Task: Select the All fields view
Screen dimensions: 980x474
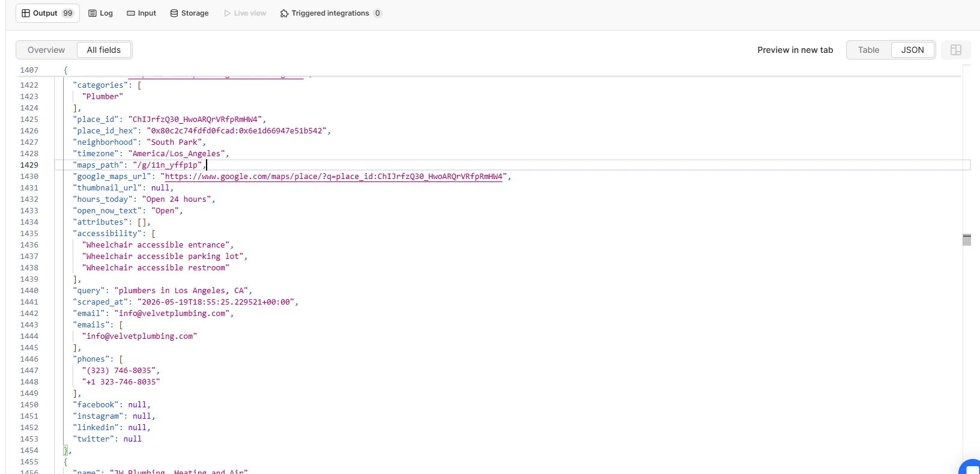Action: pyautogui.click(x=104, y=50)
